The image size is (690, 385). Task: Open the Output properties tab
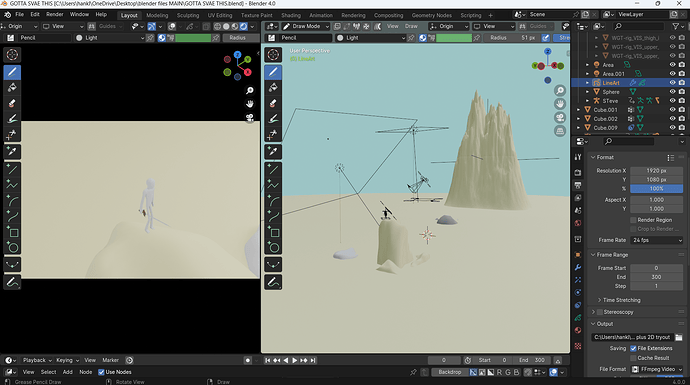(578, 185)
